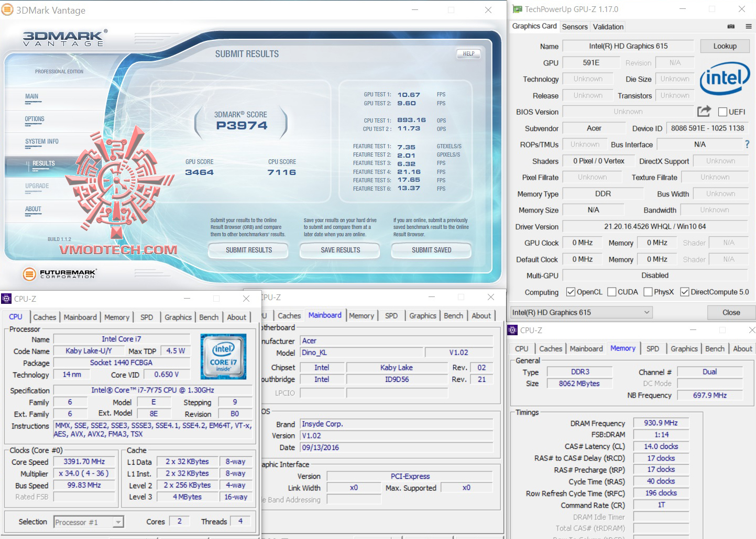Switch to the Validation tab in GPU-Z
This screenshot has width=756, height=539.
[608, 27]
